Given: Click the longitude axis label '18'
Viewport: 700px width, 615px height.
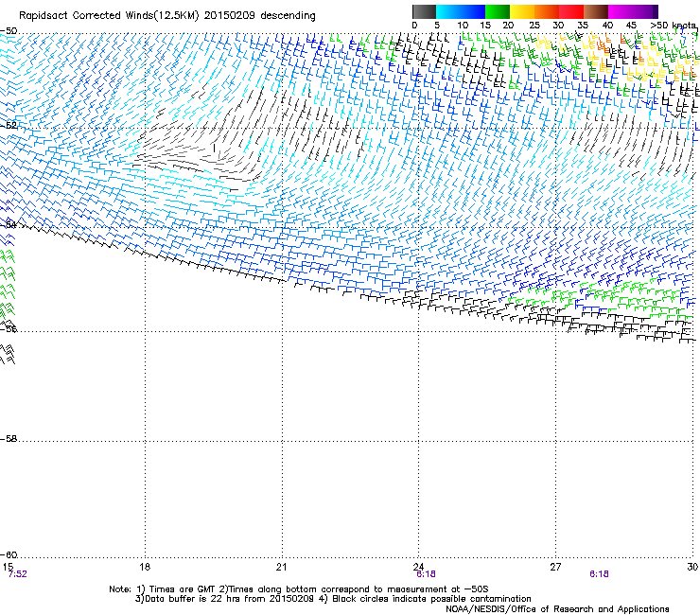Looking at the screenshot, I should point(145,567).
